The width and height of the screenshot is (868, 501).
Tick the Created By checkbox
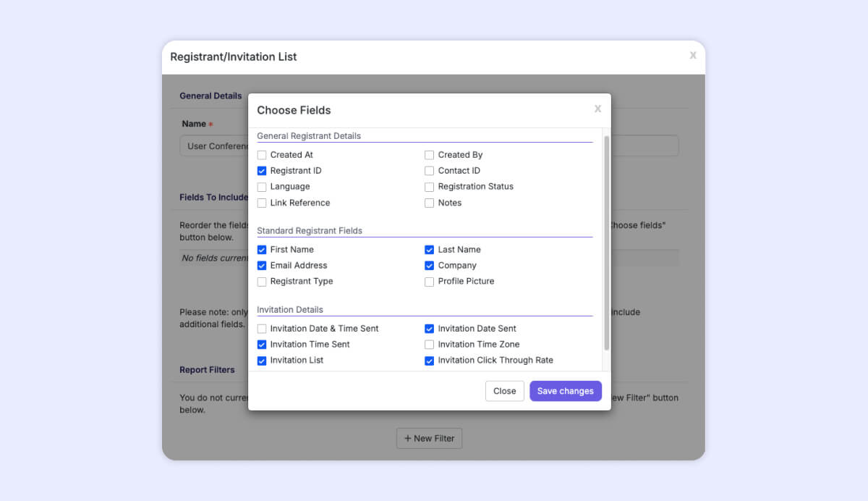coord(430,155)
